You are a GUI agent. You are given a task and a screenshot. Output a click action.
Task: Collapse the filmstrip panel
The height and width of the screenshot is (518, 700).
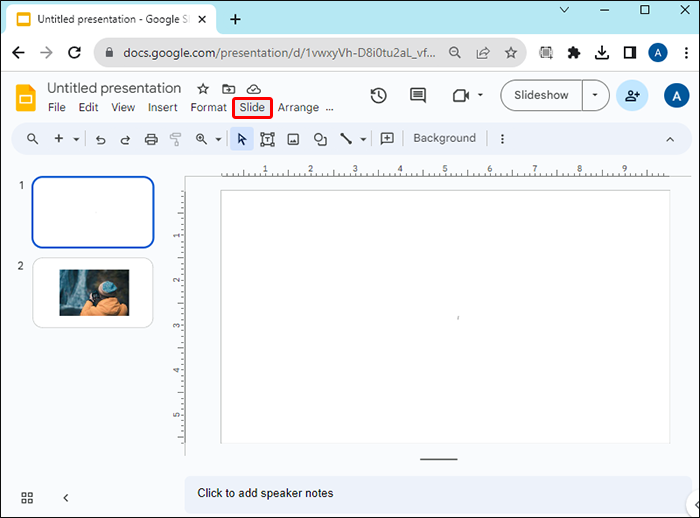click(66, 498)
